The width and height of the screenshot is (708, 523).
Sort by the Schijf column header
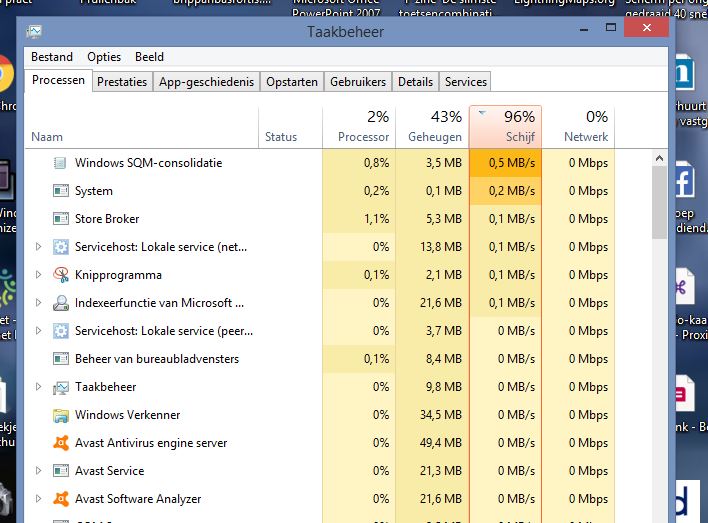click(505, 127)
